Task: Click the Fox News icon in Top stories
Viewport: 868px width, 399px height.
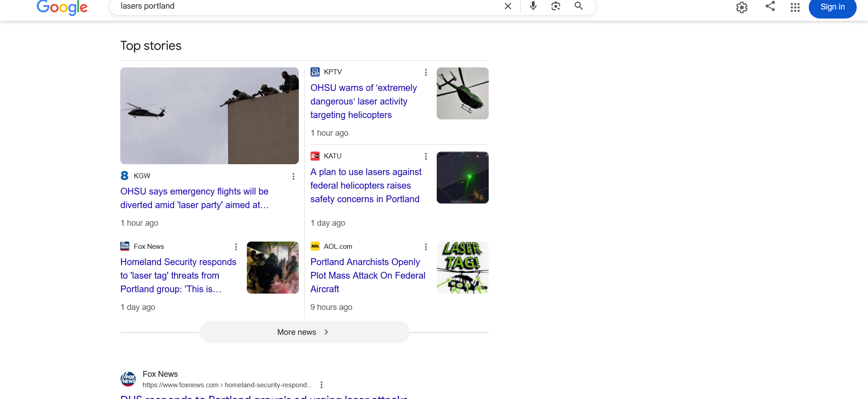Action: [x=125, y=246]
